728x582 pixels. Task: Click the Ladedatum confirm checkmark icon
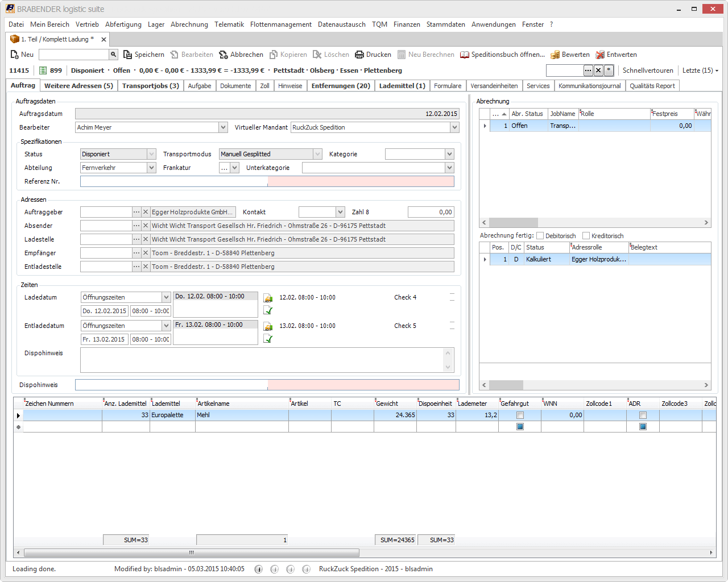[268, 310]
